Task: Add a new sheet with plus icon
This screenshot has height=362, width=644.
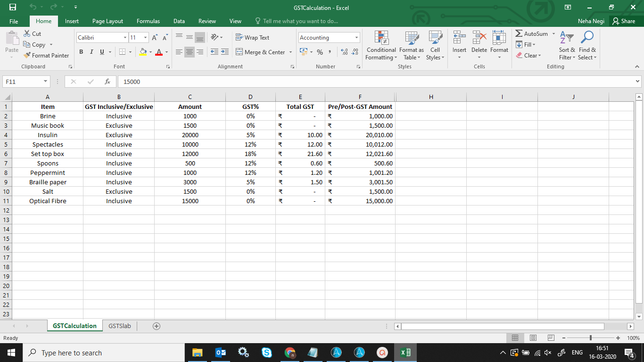Action: pos(157,326)
